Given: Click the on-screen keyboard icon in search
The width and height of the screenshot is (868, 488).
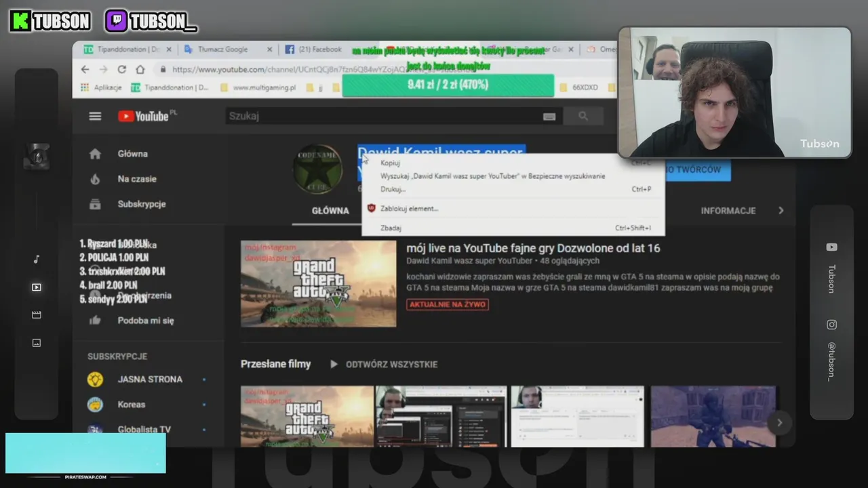Looking at the screenshot, I should [549, 117].
